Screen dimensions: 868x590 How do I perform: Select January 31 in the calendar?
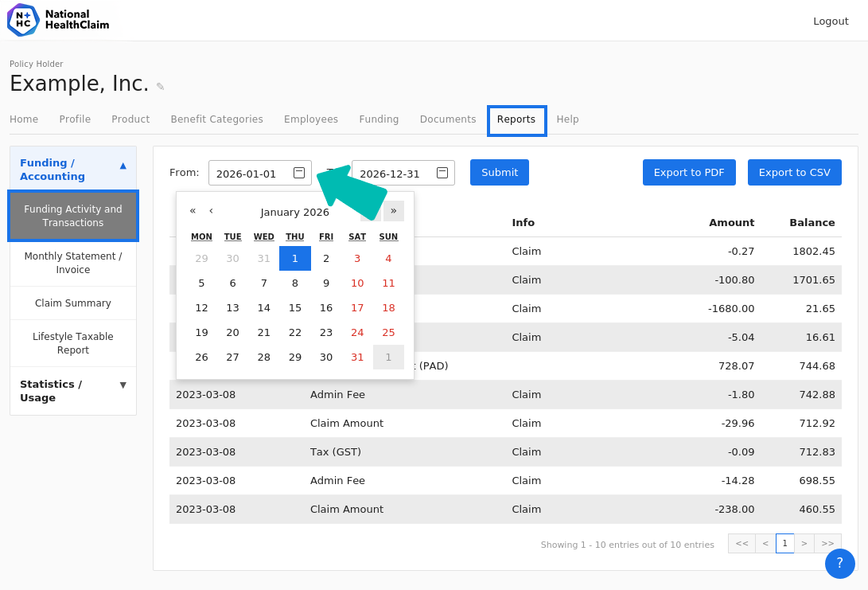[357, 358]
